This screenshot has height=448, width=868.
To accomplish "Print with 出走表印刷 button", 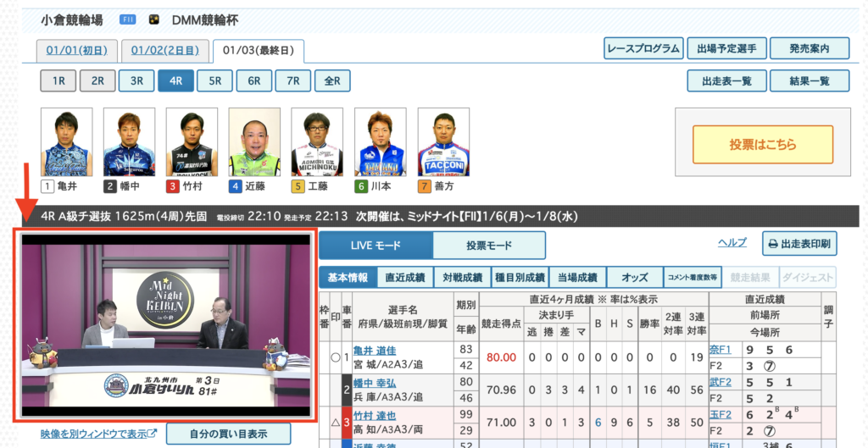I will pyautogui.click(x=799, y=244).
